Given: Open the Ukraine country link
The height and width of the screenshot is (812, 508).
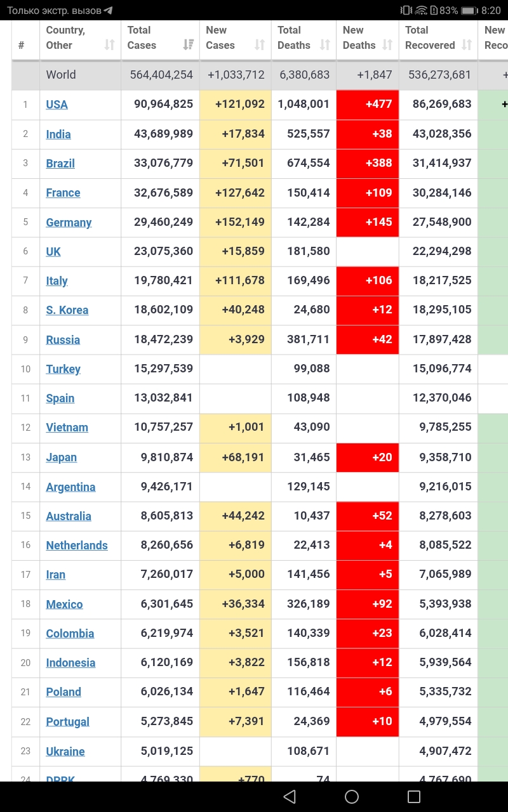Looking at the screenshot, I should (65, 752).
